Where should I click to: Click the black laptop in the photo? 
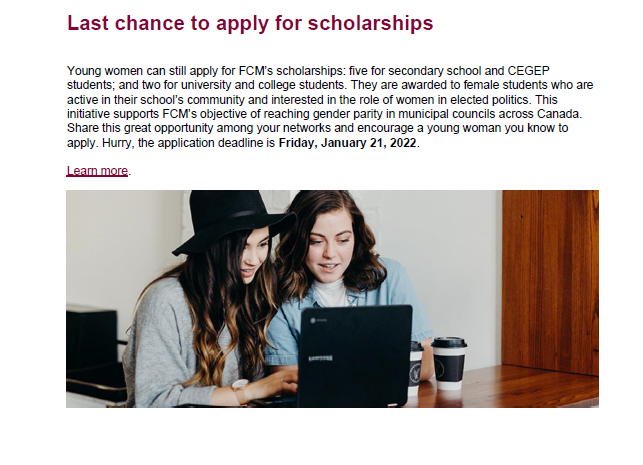tap(355, 355)
